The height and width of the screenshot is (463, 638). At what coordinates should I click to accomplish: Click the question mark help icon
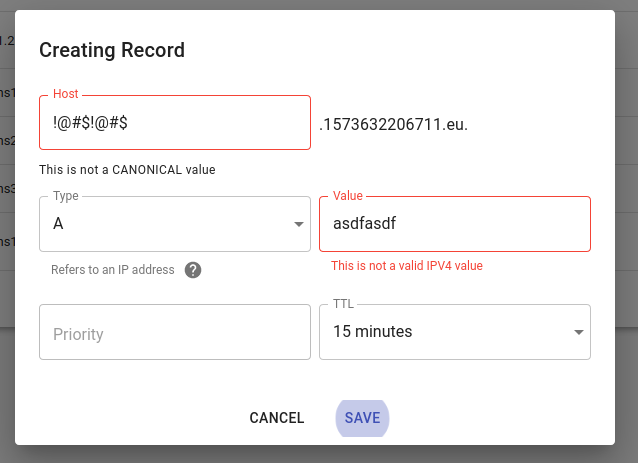[x=193, y=270]
